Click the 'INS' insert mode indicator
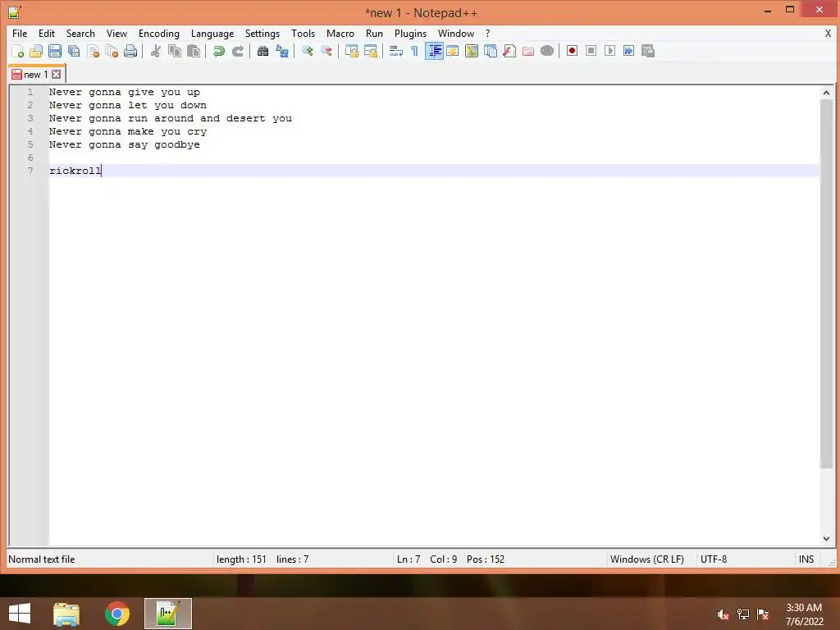 coord(806,559)
